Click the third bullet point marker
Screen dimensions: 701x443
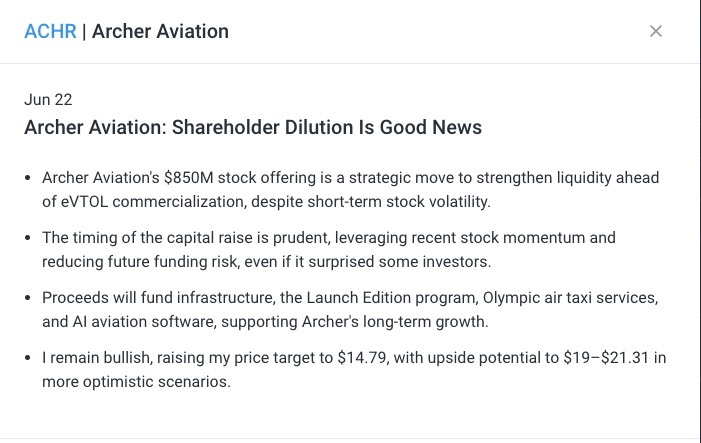coord(28,298)
